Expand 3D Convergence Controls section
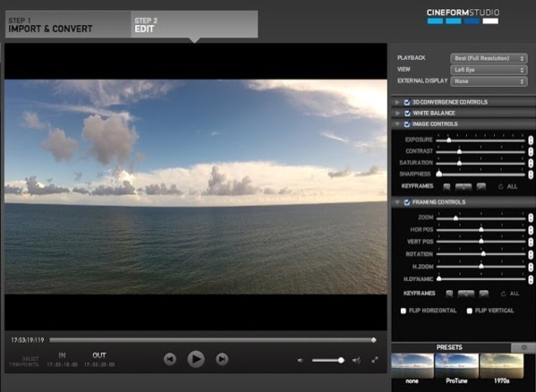 coord(397,102)
